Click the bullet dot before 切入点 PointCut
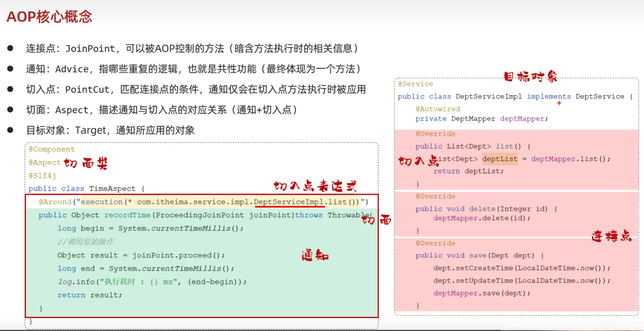This screenshot has height=331, width=644. [10, 89]
